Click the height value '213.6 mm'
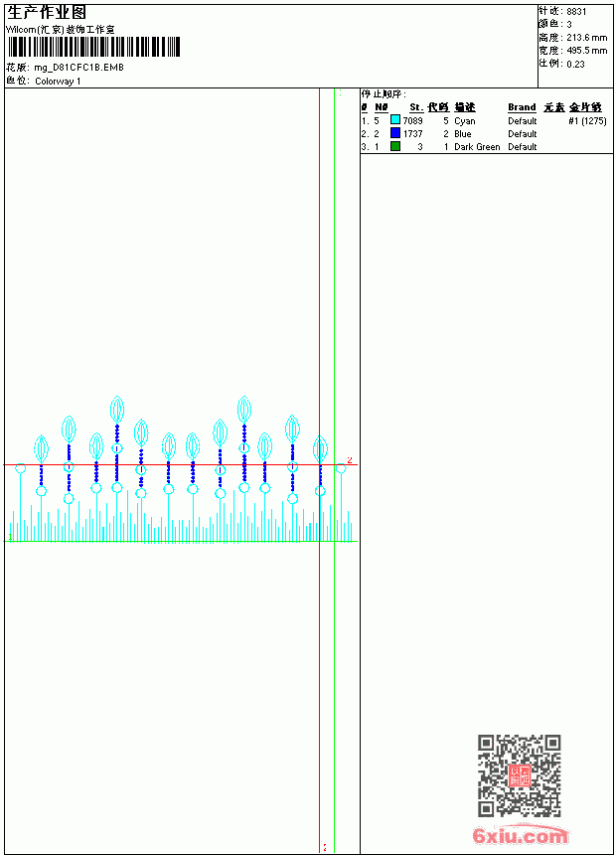 [x=586, y=38]
